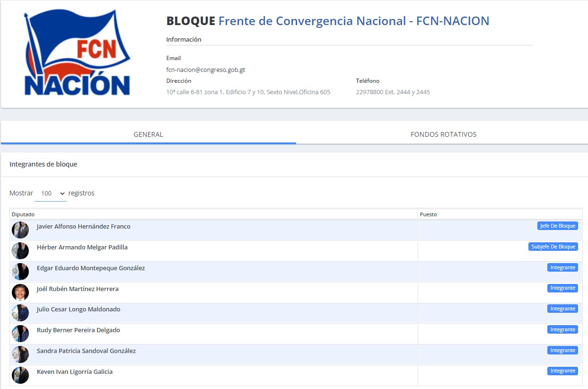Open Edgar Eduardo Montepeque González's name
Viewport: 588px width, 389px height.
(x=91, y=268)
